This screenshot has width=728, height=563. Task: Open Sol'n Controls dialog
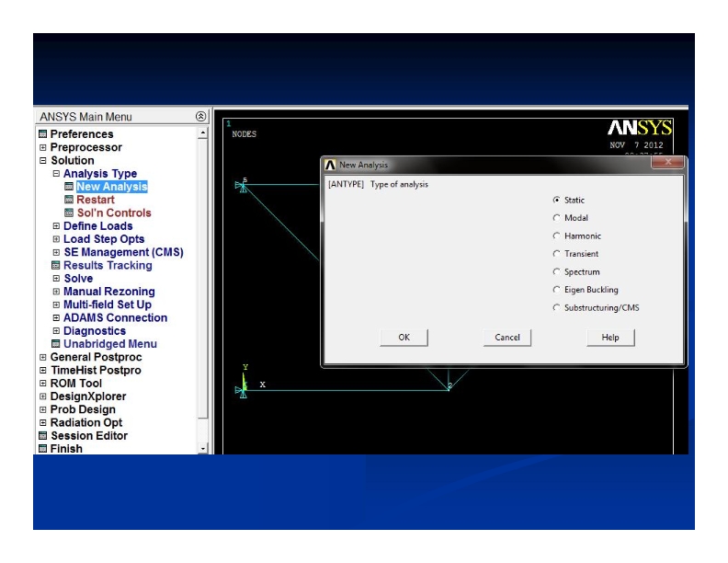(x=113, y=213)
